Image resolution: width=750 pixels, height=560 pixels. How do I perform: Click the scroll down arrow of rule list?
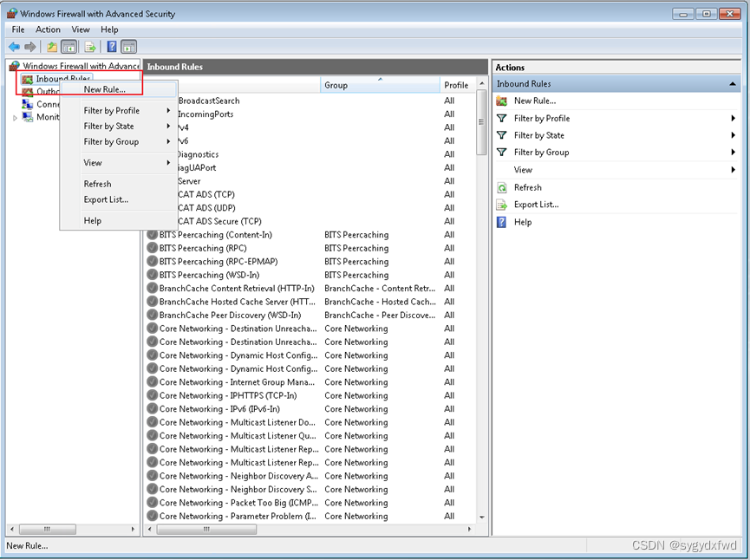pyautogui.click(x=482, y=517)
